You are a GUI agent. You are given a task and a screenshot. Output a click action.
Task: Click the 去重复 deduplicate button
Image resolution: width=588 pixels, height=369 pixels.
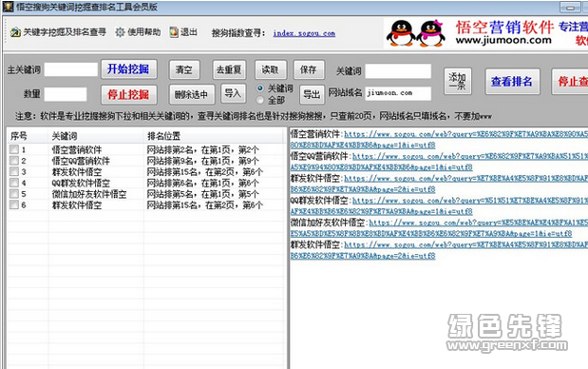[229, 69]
